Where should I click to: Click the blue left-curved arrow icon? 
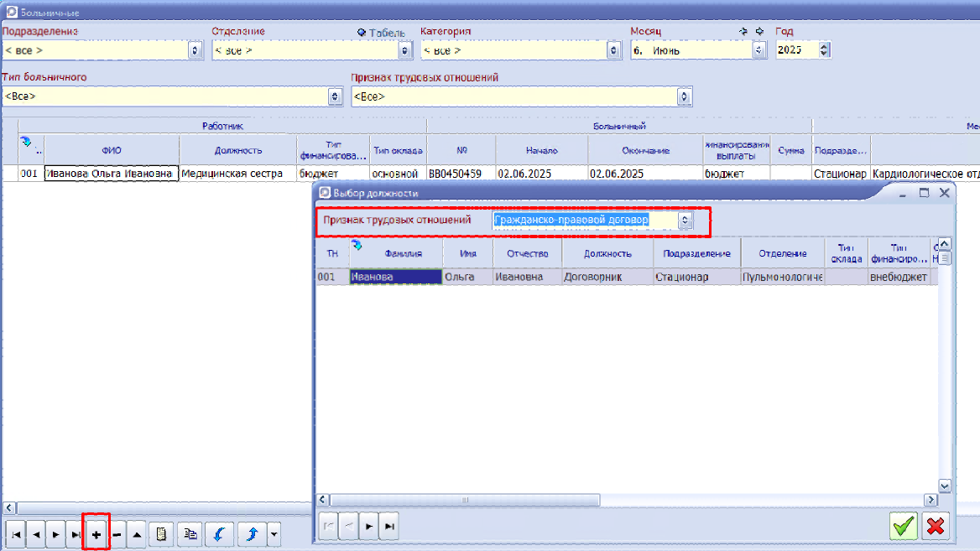pos(219,534)
